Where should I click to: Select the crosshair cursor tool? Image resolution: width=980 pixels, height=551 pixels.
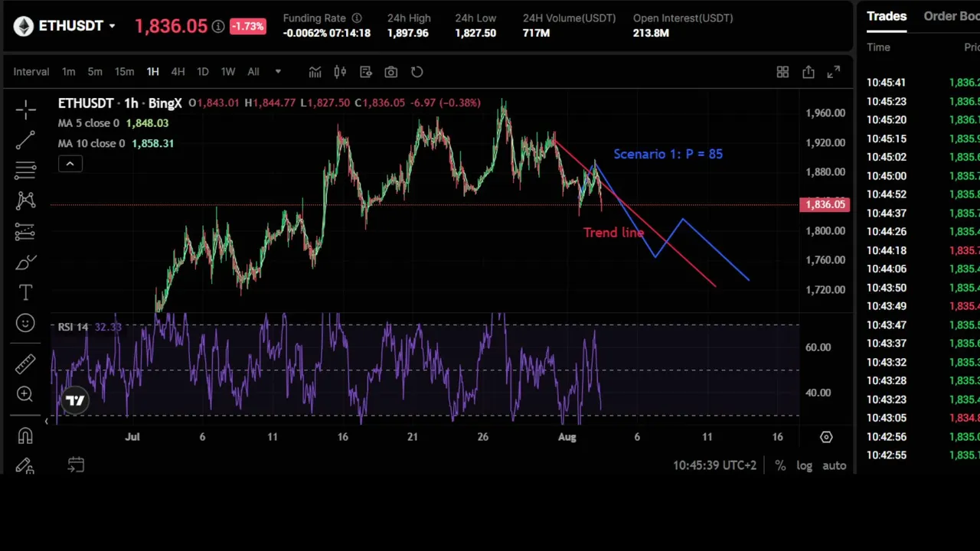25,110
